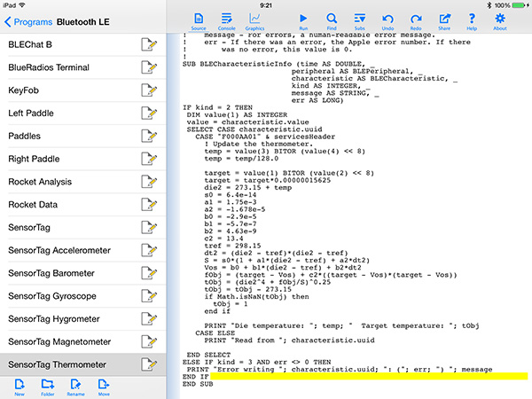Switch to the Console tab
The height and width of the screenshot is (399, 532).
pyautogui.click(x=226, y=21)
